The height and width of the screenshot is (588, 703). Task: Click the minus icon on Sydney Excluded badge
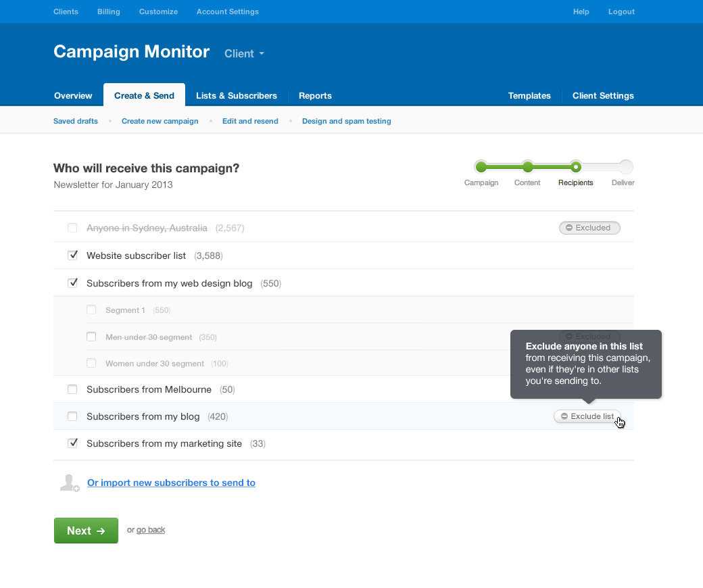(569, 228)
